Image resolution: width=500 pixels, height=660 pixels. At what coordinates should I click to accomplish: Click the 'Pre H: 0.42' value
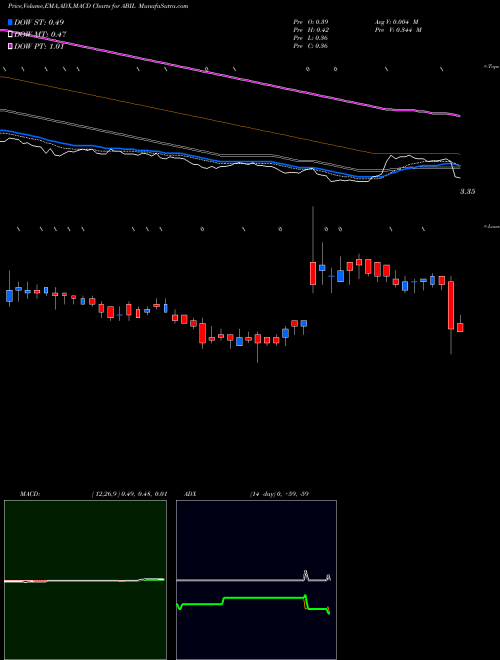pos(311,30)
